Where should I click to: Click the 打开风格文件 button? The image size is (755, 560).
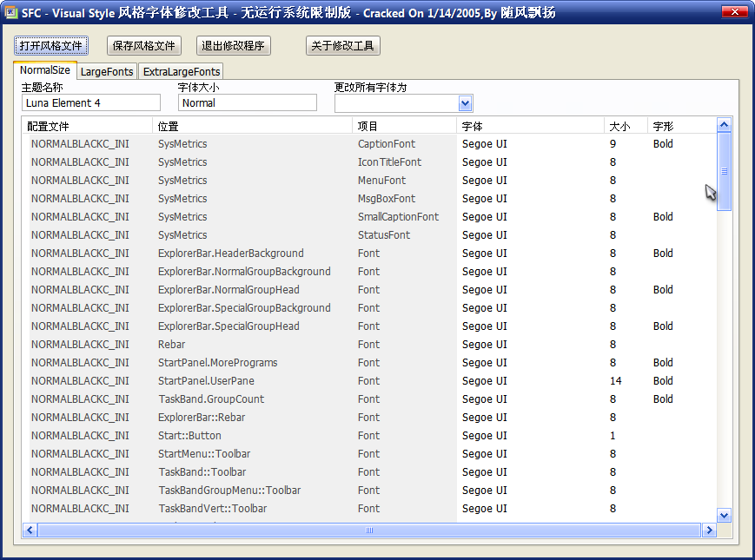click(51, 46)
